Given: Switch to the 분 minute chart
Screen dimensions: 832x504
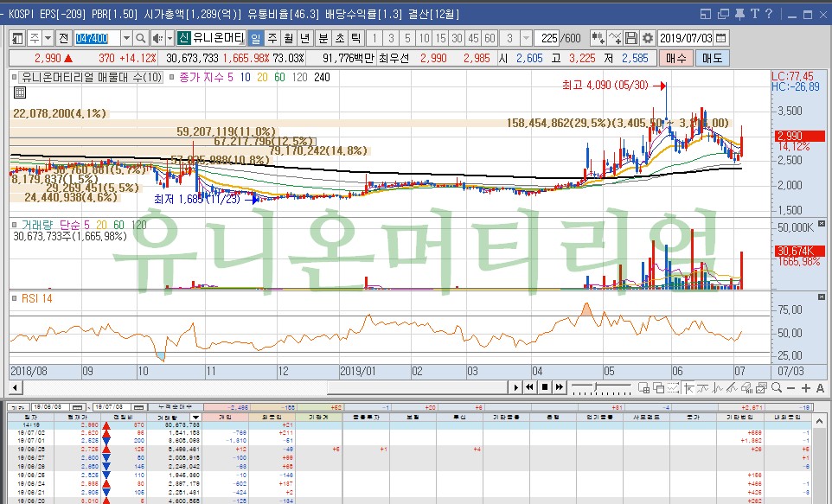Looking at the screenshot, I should coord(323,38).
